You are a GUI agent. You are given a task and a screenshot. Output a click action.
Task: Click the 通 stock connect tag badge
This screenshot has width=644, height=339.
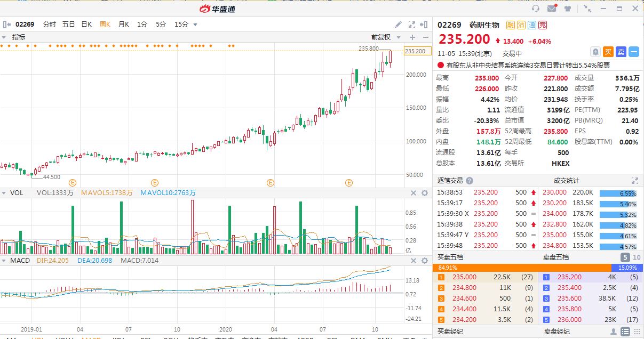click(531, 25)
